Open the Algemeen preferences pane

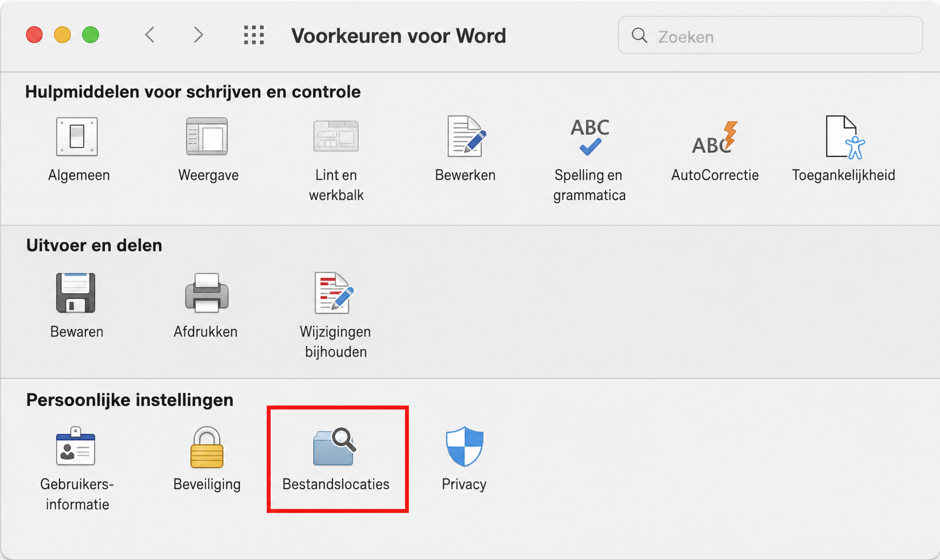tap(78, 137)
